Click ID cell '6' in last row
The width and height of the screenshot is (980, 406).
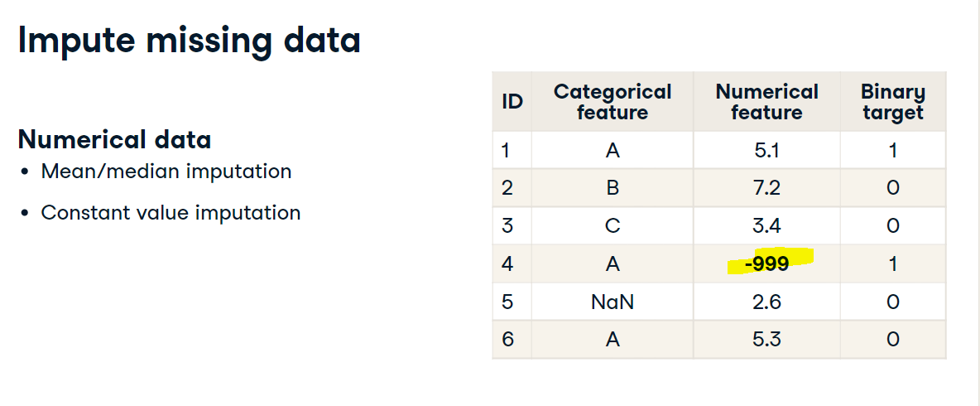(512, 340)
